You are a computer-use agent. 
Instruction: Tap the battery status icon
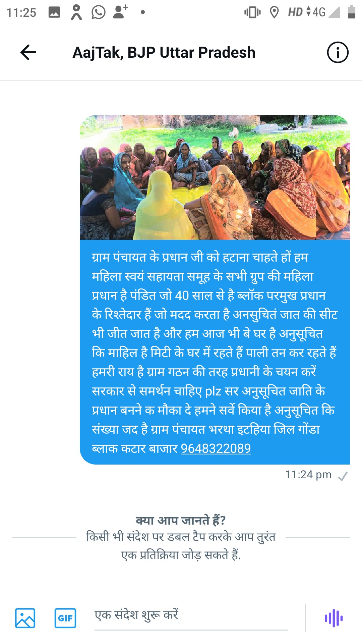(351, 12)
